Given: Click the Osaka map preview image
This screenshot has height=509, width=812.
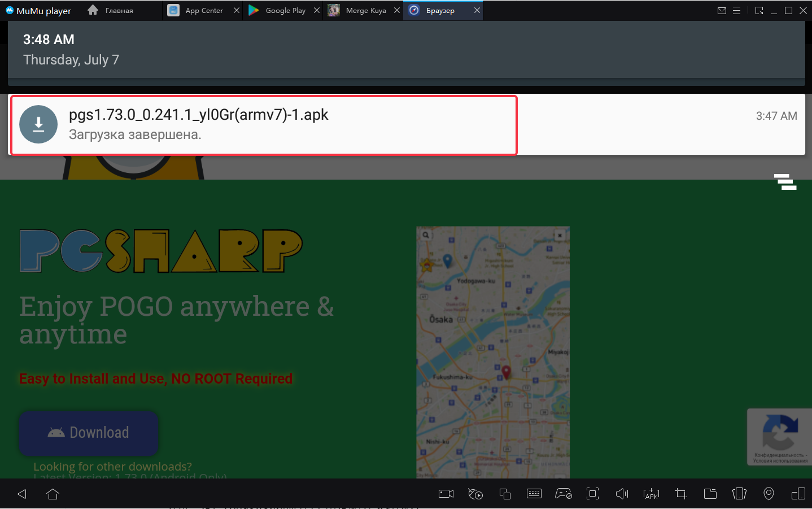Looking at the screenshot, I should tap(493, 353).
